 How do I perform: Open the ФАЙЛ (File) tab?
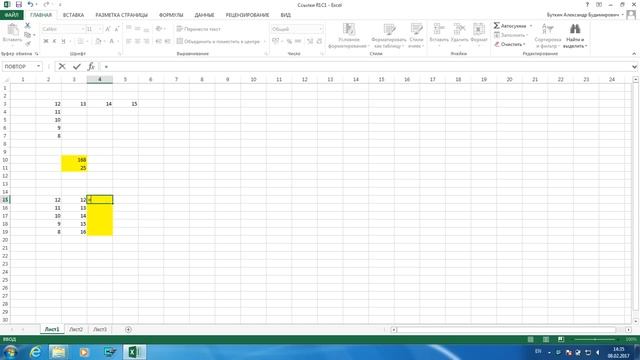pos(11,15)
